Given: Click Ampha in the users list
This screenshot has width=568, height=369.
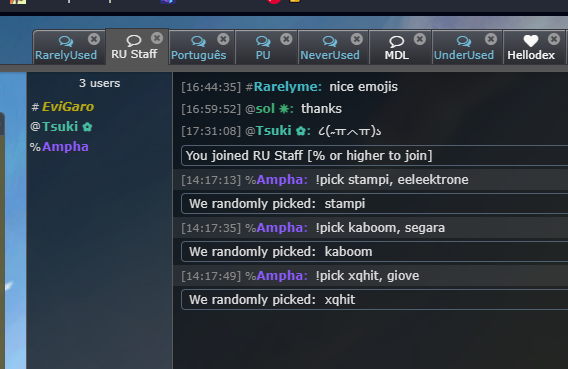Looking at the screenshot, I should (x=65, y=147).
